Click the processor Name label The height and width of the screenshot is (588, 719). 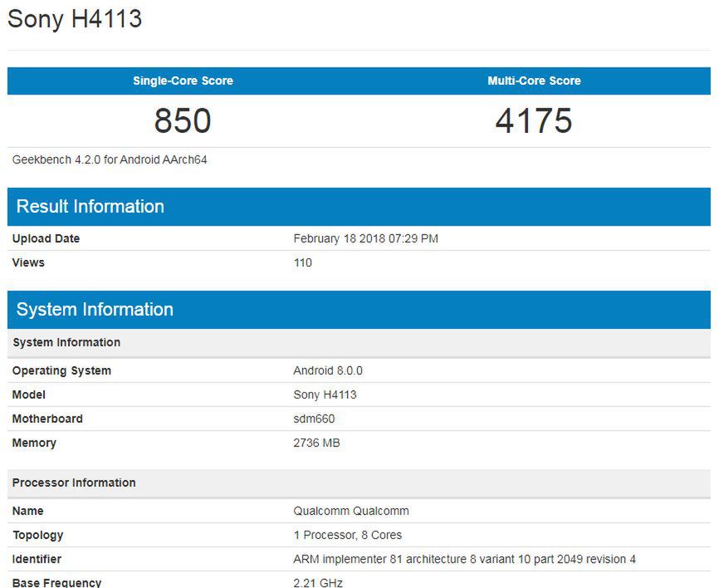[x=28, y=511]
